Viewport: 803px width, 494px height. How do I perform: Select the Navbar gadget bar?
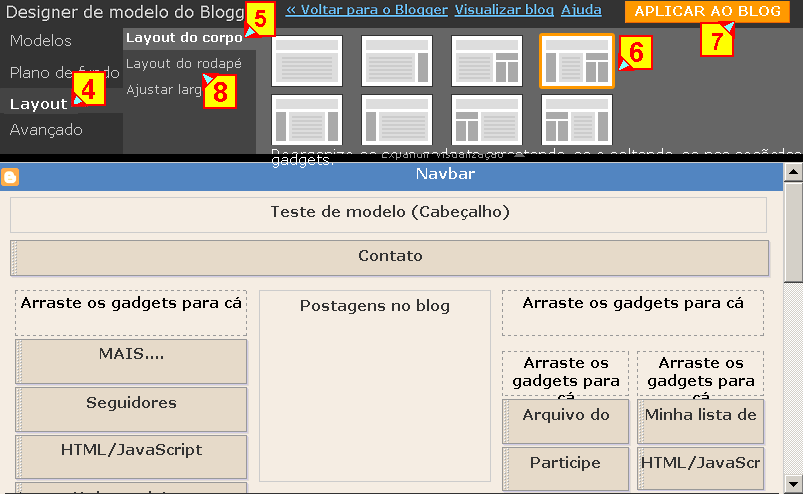point(392,177)
